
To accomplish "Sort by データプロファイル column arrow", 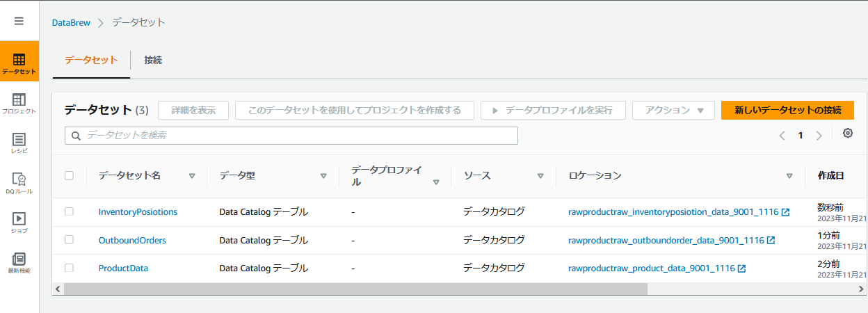I will pyautogui.click(x=436, y=182).
